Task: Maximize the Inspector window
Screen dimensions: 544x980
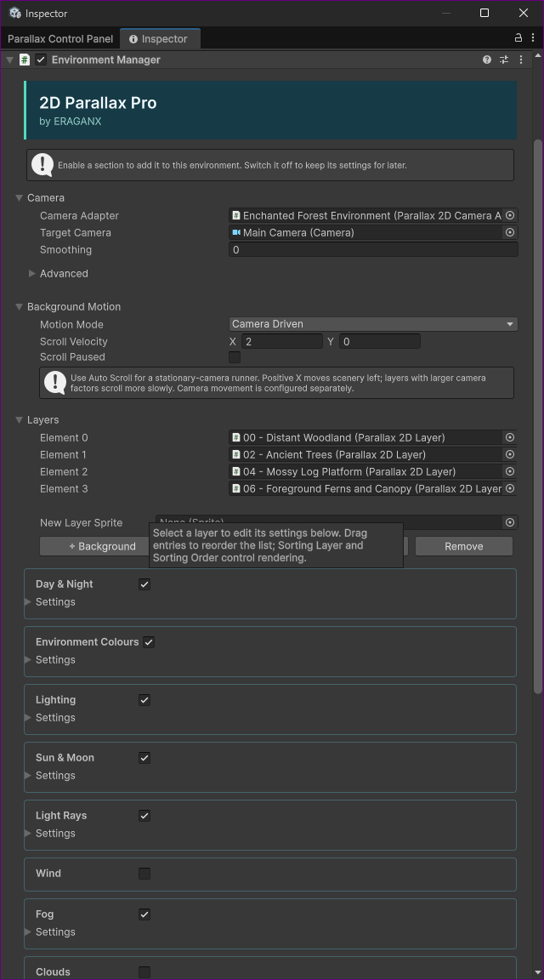Action: tap(484, 13)
